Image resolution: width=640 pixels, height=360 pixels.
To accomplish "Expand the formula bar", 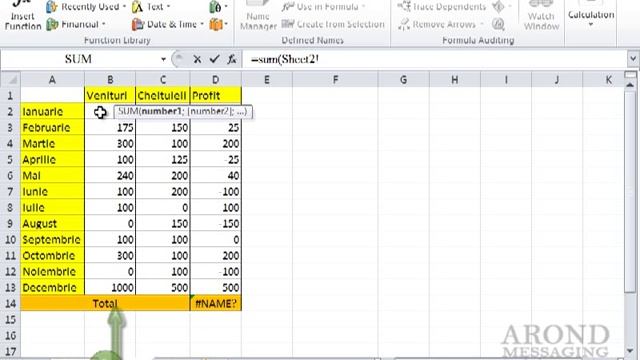I will (x=633, y=60).
